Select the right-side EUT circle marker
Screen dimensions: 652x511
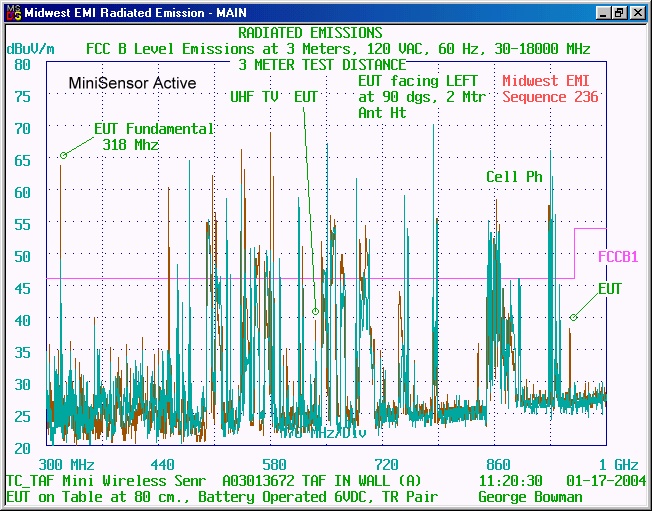pos(573,318)
